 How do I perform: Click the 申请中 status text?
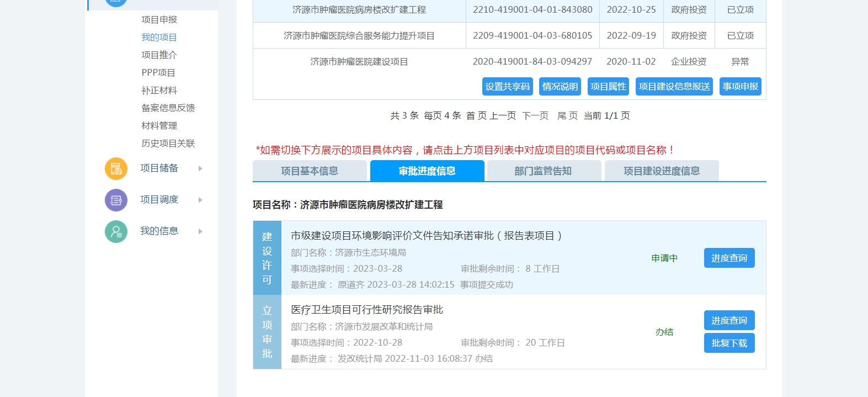click(664, 258)
